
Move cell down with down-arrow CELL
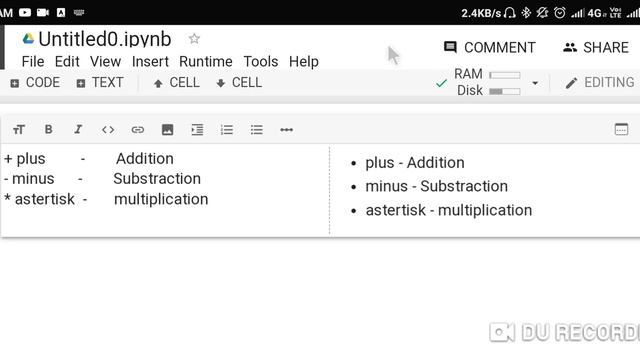pos(239,83)
